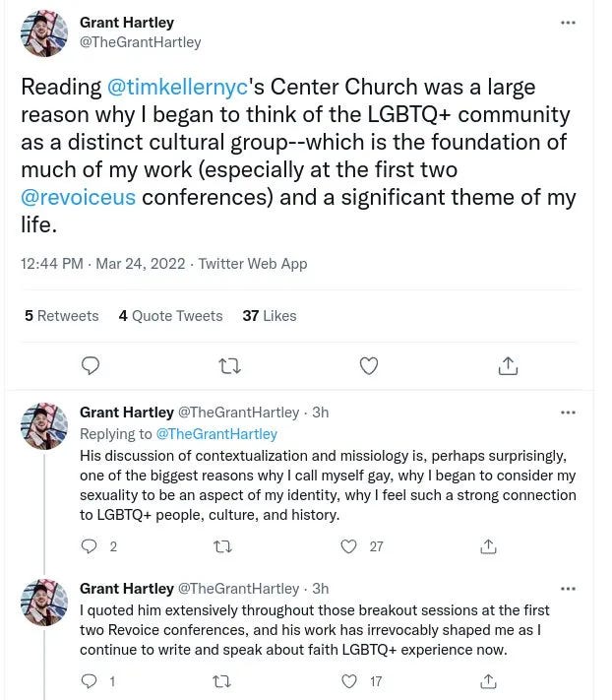This screenshot has height=700, width=612.
Task: Retweet the contextualization and missiology reply
Action: coord(222,546)
